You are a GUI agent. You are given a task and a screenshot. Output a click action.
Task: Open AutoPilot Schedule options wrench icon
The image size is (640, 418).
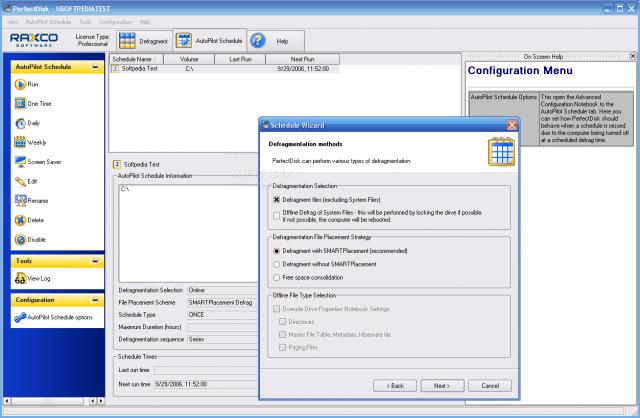(20, 317)
